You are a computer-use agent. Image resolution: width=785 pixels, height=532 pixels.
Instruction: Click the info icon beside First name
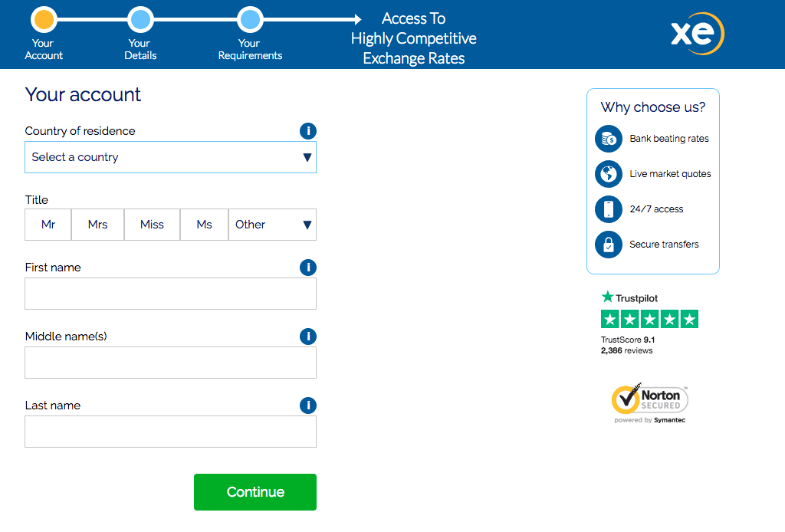click(x=307, y=268)
